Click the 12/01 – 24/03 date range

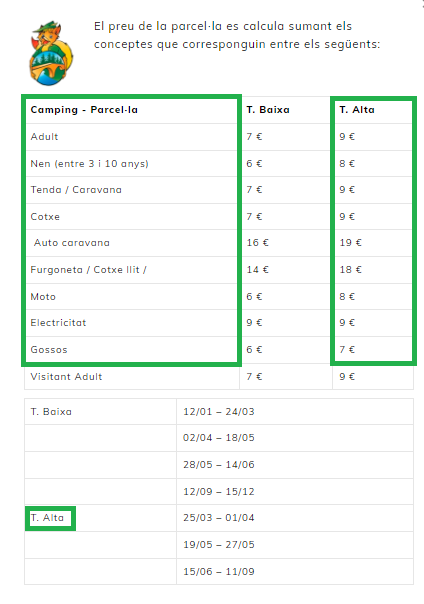tap(219, 412)
